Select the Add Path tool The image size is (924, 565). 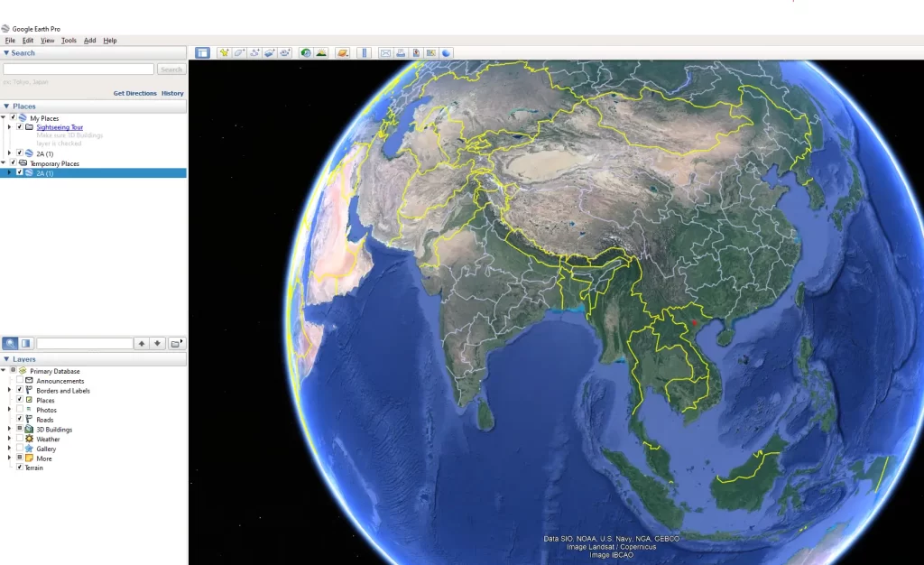tap(254, 53)
